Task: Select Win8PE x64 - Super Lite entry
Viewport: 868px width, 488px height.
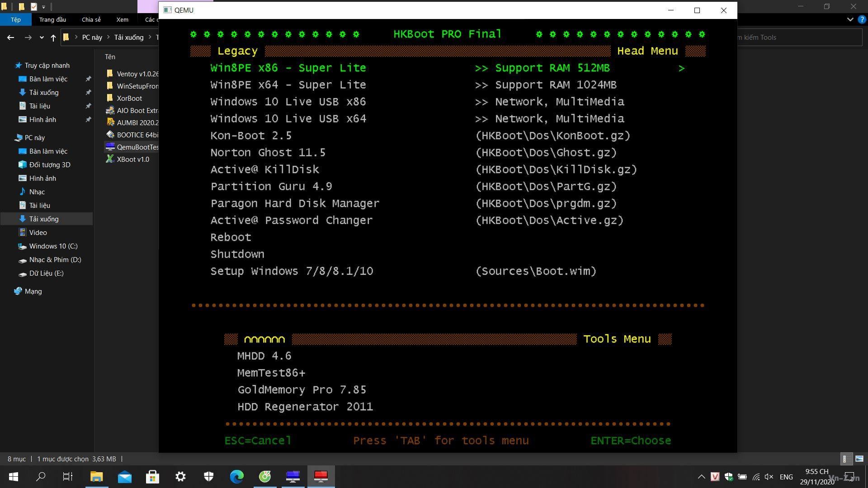Action: 288,85
